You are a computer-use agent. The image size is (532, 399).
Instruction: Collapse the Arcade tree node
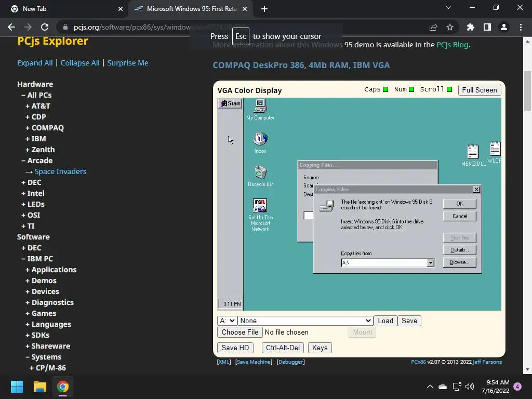pyautogui.click(x=37, y=161)
